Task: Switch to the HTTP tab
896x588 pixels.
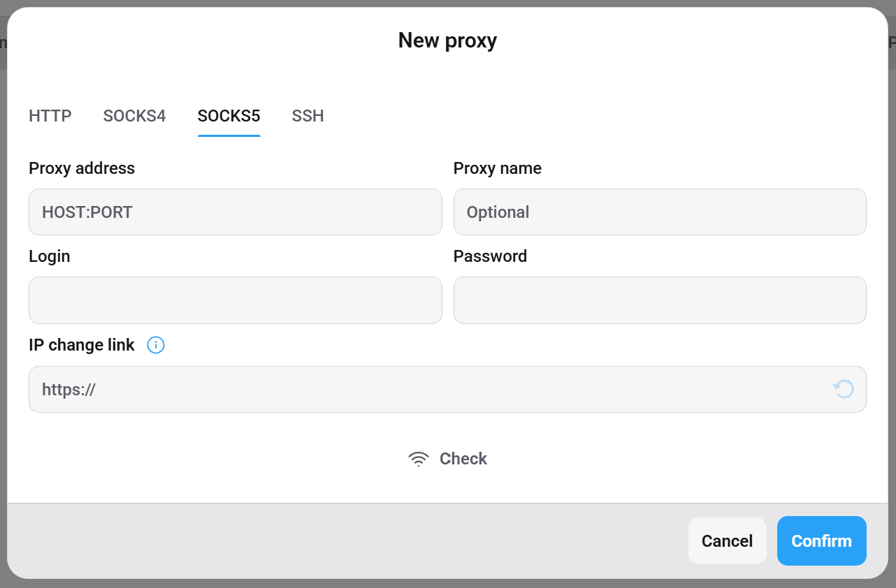Action: tap(50, 116)
